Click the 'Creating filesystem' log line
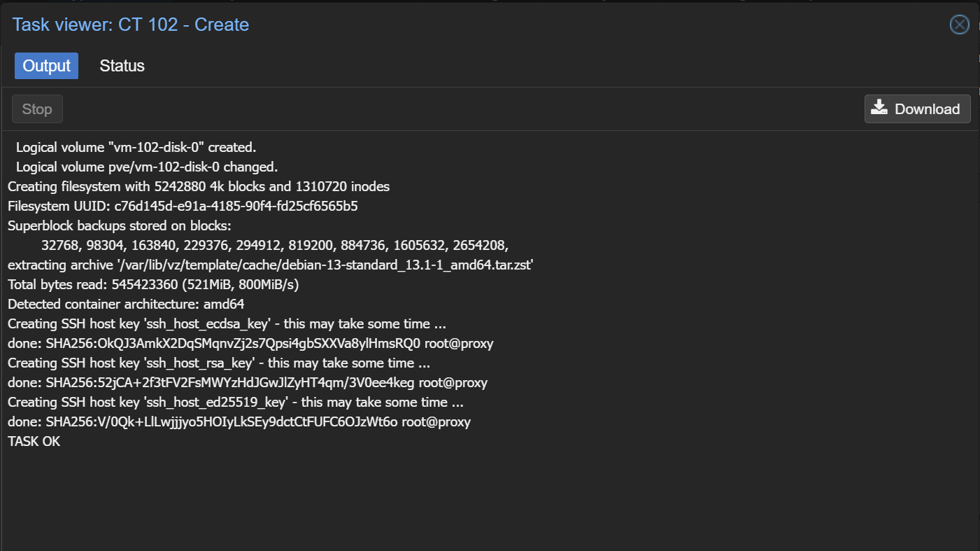Image resolution: width=980 pixels, height=551 pixels. (x=199, y=187)
